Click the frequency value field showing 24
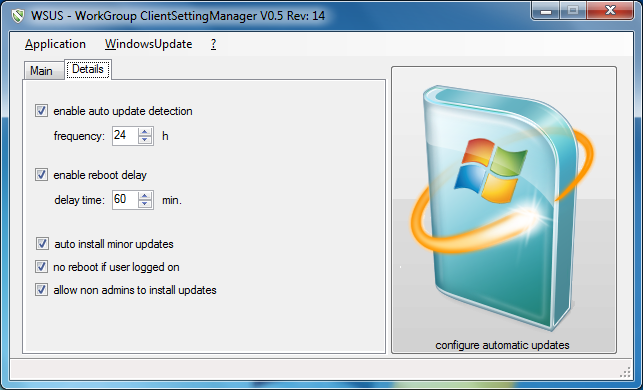This screenshot has width=643, height=390. (125, 136)
